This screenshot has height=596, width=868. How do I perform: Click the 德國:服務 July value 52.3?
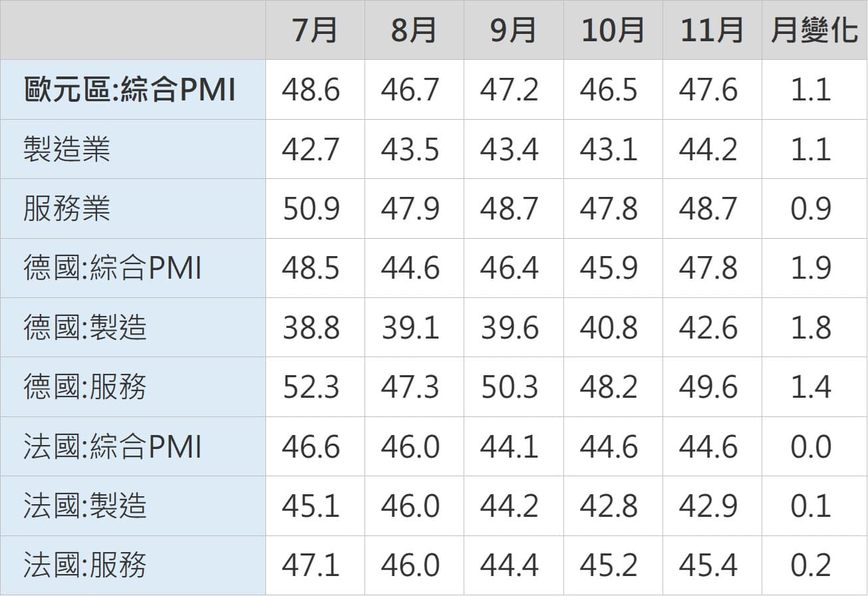pyautogui.click(x=311, y=387)
